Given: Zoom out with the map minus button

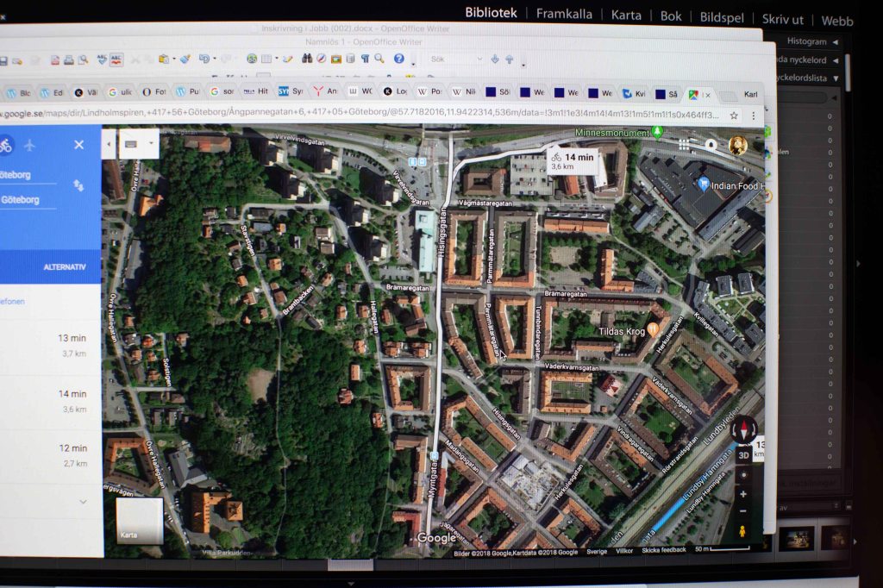Looking at the screenshot, I should point(742,511).
